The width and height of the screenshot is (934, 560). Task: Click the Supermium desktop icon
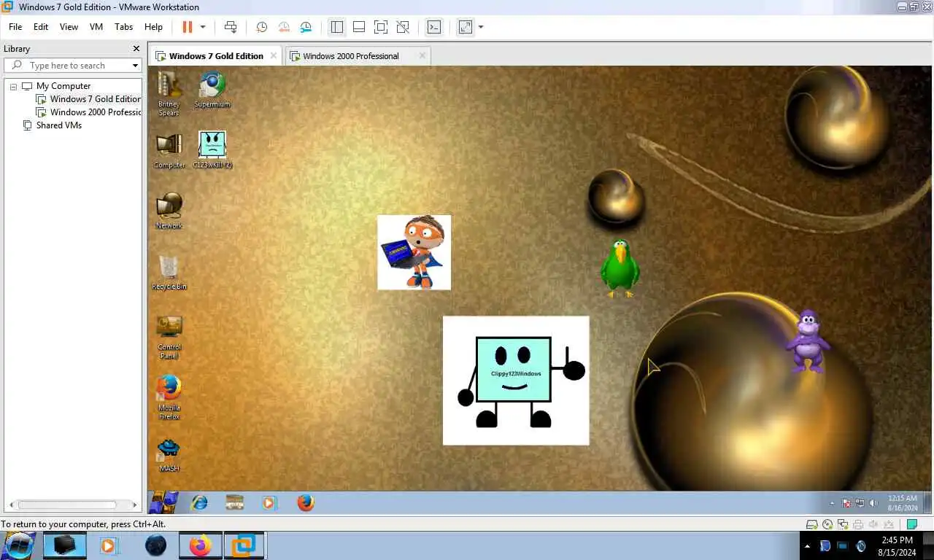point(212,90)
